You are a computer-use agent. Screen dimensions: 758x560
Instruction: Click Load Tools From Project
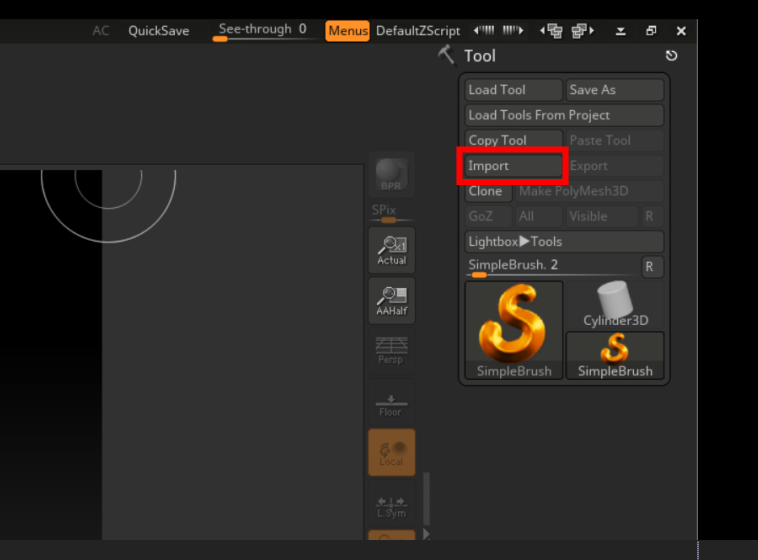(x=564, y=115)
